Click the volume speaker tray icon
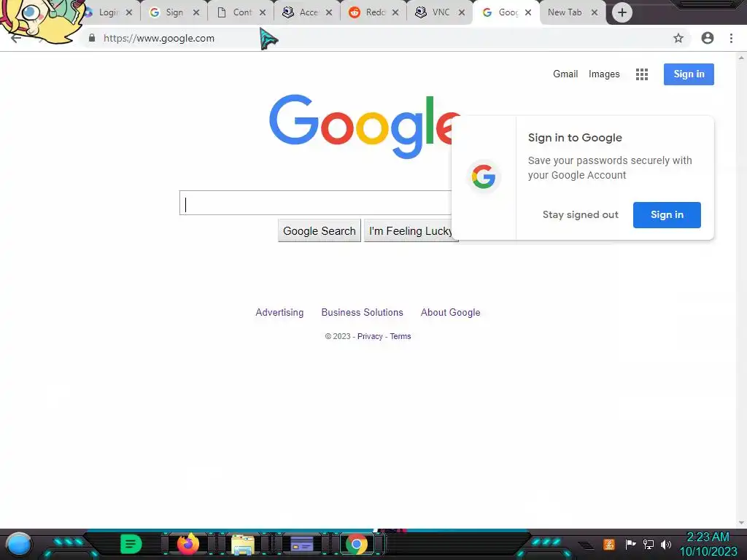Viewport: 747px width, 560px height. pyautogui.click(x=666, y=544)
